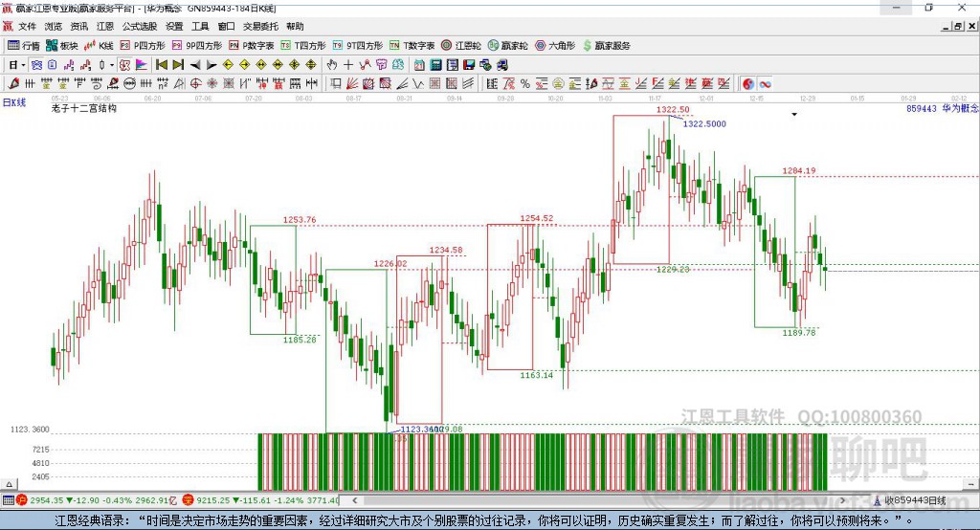
Task: Click the percent sign drawing tool
Action: 525,84
